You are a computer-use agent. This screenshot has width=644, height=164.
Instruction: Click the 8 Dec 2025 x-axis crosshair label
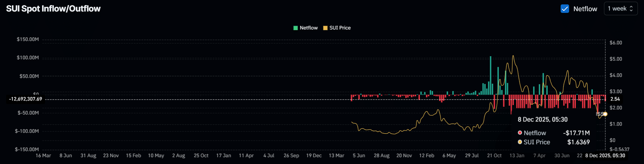[605, 156]
